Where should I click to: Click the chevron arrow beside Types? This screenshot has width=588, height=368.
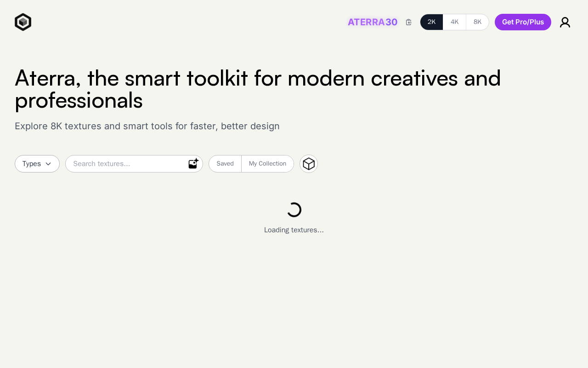pyautogui.click(x=48, y=164)
